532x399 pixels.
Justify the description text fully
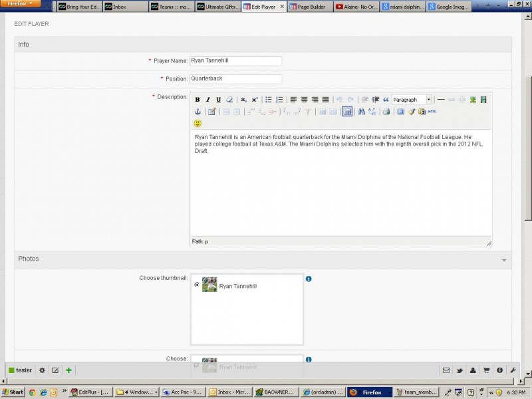pyautogui.click(x=325, y=100)
